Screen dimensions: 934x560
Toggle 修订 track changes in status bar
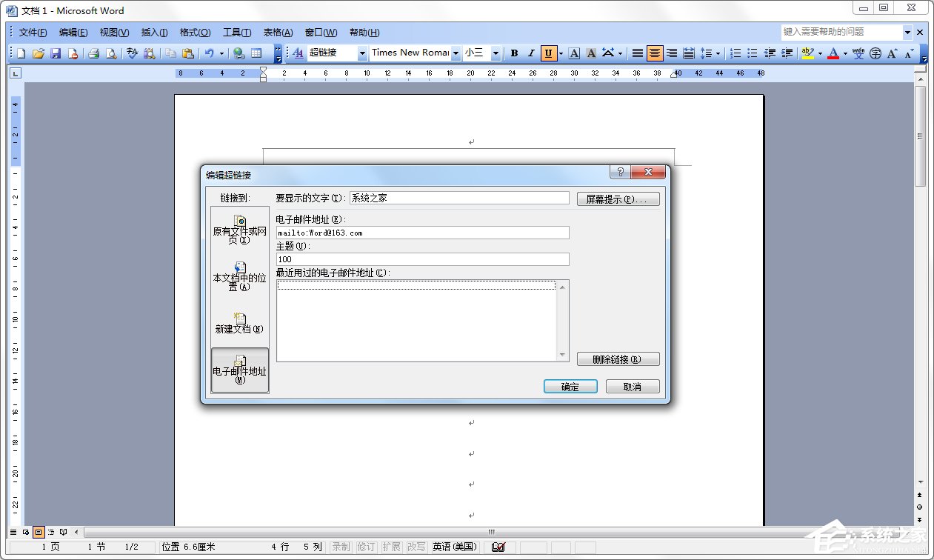click(x=365, y=547)
